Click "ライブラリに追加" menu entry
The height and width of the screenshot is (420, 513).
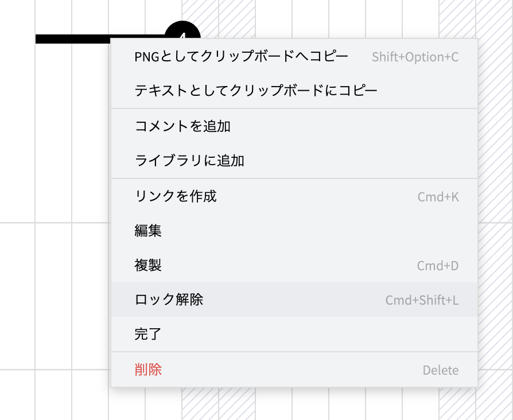click(x=189, y=161)
